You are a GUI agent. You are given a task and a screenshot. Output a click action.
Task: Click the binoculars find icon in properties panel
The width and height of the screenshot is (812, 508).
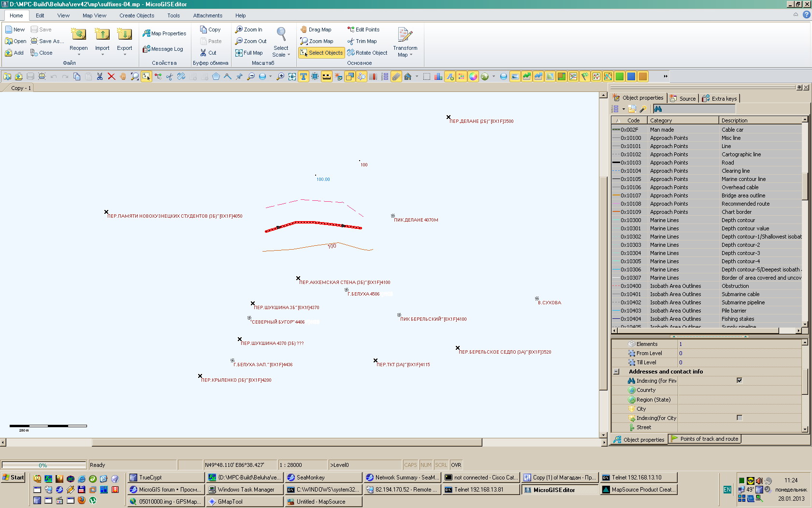click(658, 109)
